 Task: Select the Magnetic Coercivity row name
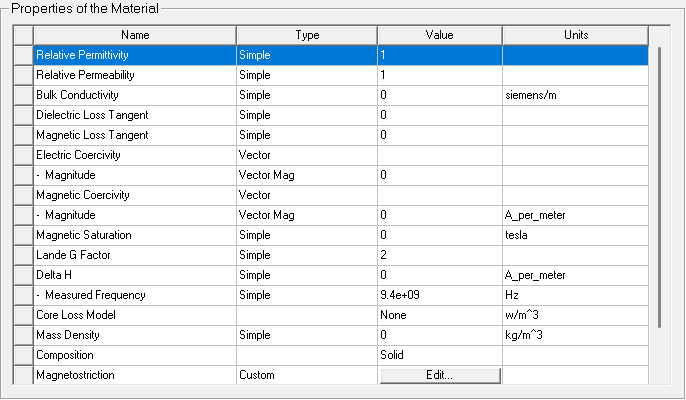pyautogui.click(x=135, y=195)
